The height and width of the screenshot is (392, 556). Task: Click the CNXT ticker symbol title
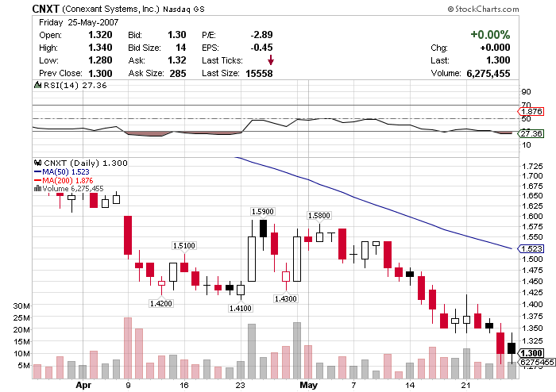point(45,9)
